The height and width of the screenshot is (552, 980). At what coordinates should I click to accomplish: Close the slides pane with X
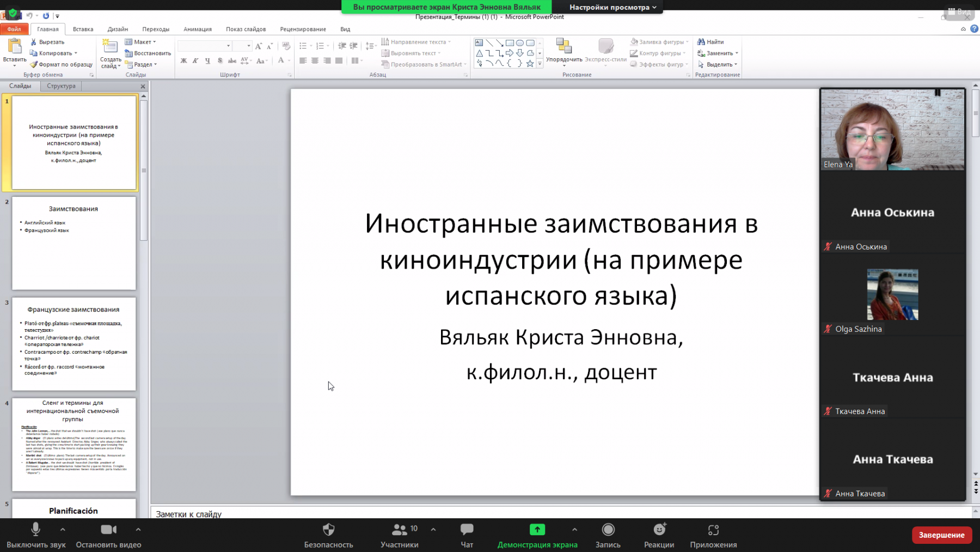[x=143, y=86]
